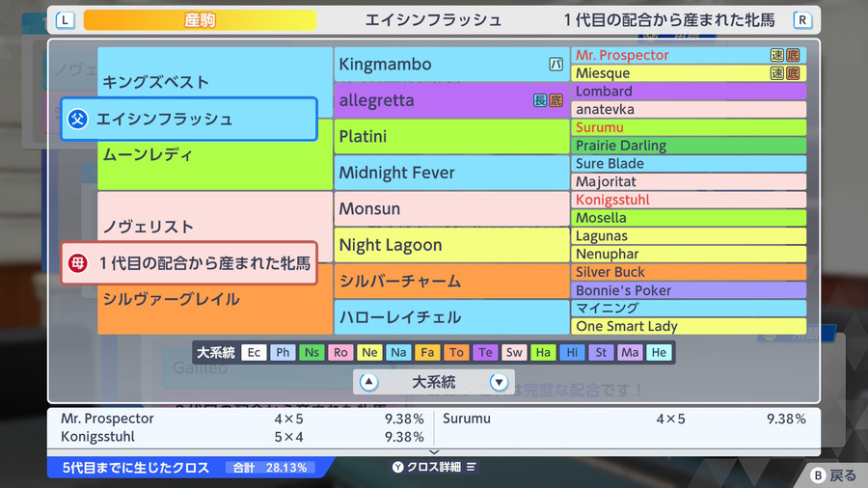Expand the cross list chevron
The width and height of the screenshot is (868, 488).
pyautogui.click(x=434, y=452)
